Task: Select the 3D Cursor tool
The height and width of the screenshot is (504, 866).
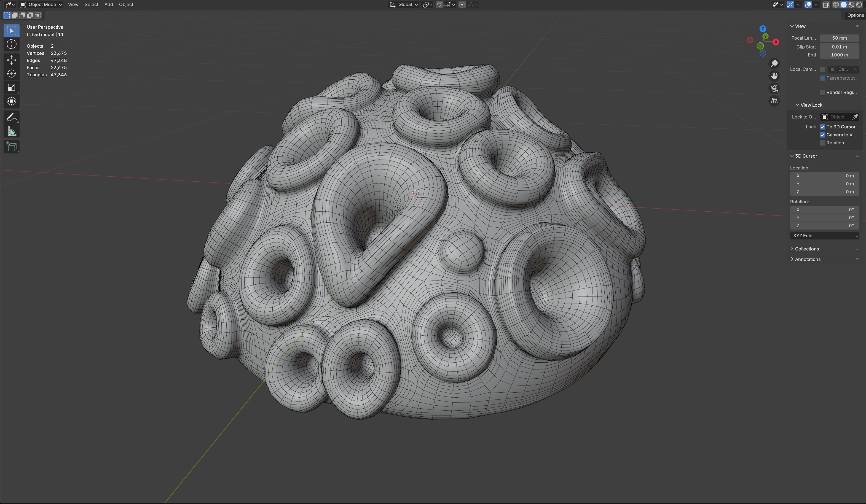Action: pyautogui.click(x=11, y=44)
